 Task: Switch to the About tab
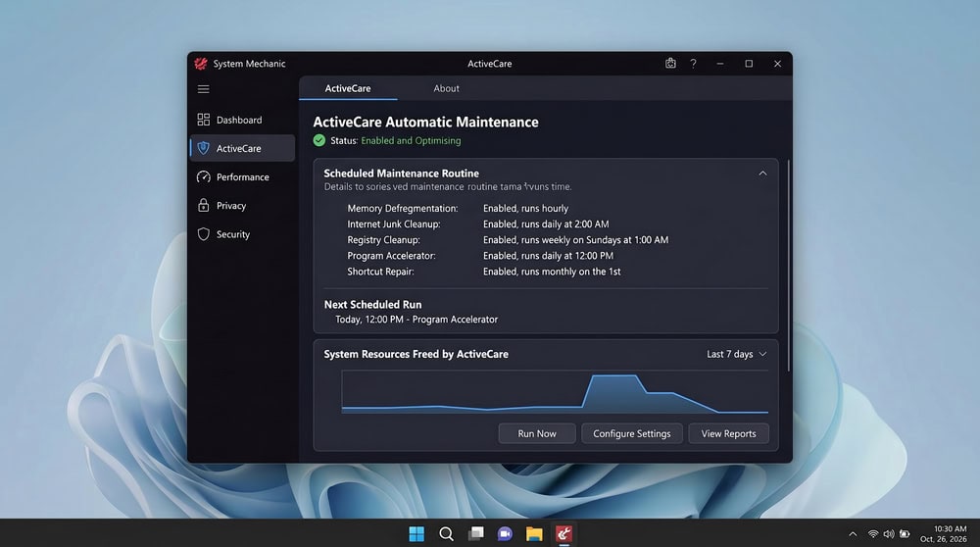tap(446, 88)
